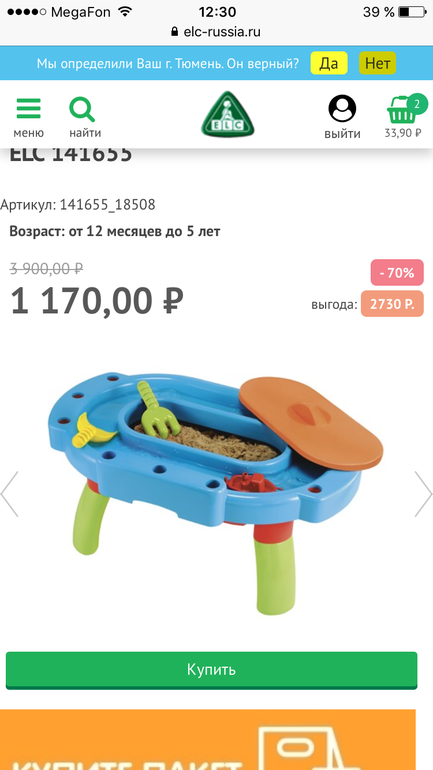
Task: Tap the 2730 Р. savings badge
Action: pos(392,304)
